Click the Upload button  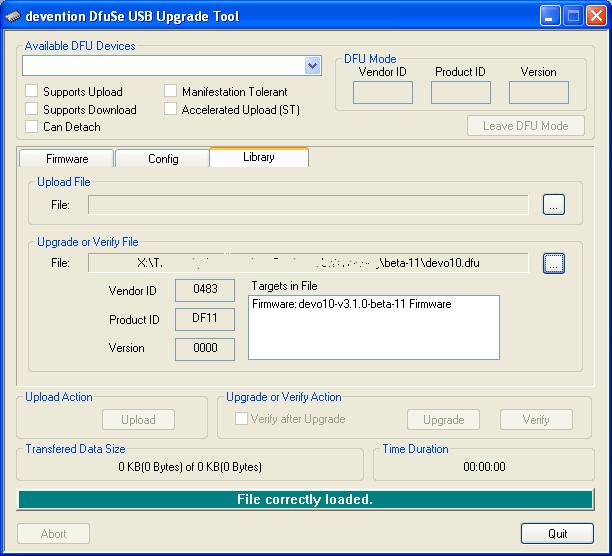pos(138,420)
